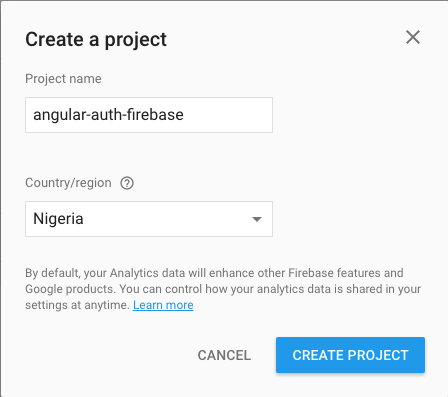
Task: Open the Nigeria country dropdown
Action: (149, 219)
